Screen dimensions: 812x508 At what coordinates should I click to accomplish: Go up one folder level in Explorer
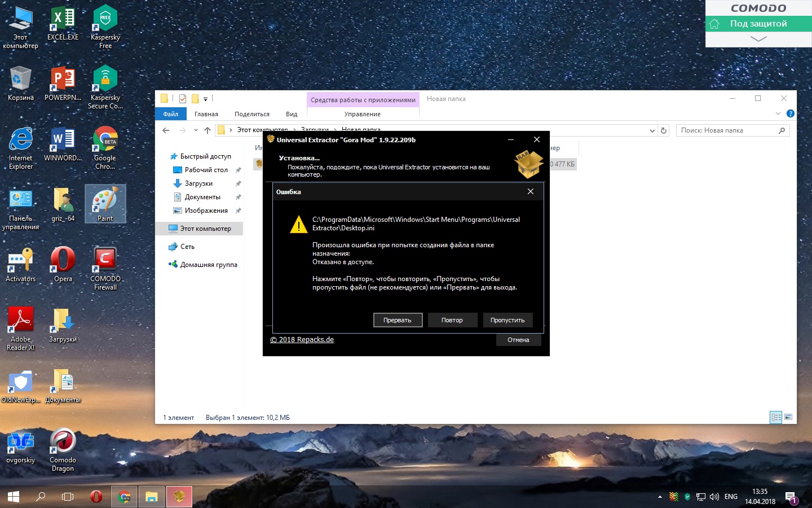[208, 130]
